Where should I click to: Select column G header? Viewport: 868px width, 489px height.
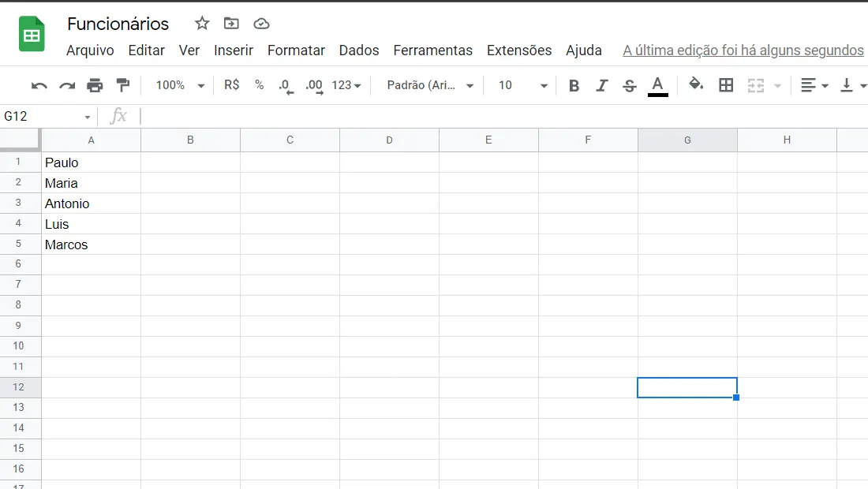[x=687, y=140]
